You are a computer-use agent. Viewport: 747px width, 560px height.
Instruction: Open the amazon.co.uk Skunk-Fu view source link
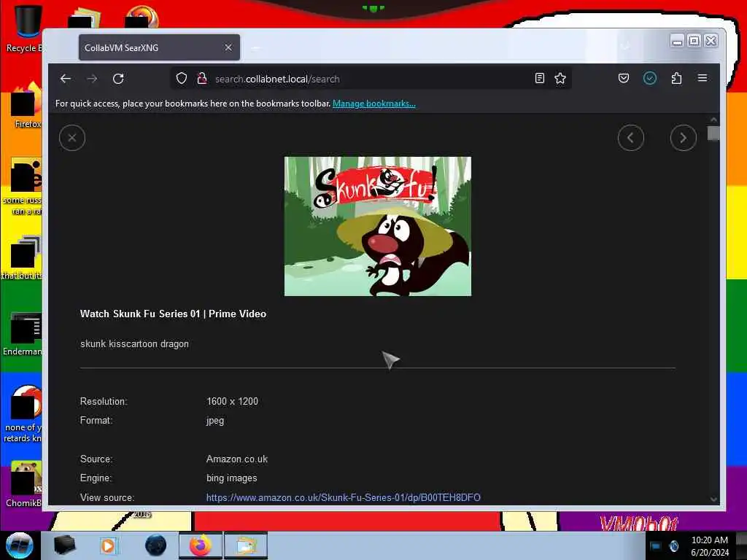tap(343, 497)
